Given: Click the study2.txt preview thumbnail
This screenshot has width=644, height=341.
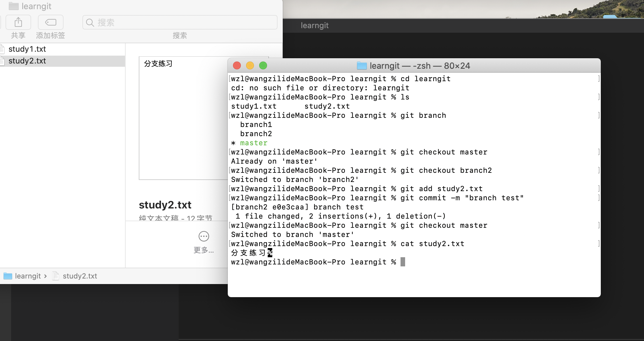Looking at the screenshot, I should (x=183, y=118).
